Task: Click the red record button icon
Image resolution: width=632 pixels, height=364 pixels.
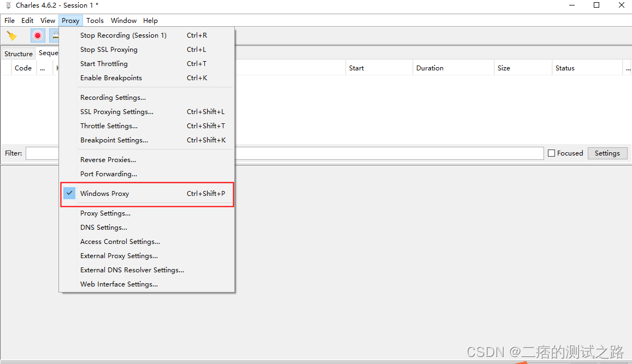Action: (x=38, y=36)
